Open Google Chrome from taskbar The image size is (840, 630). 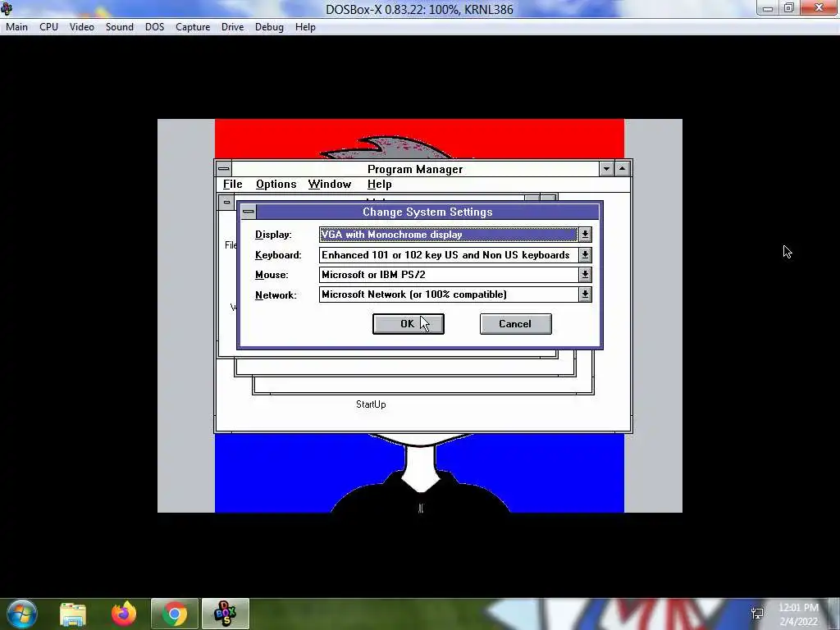click(175, 614)
